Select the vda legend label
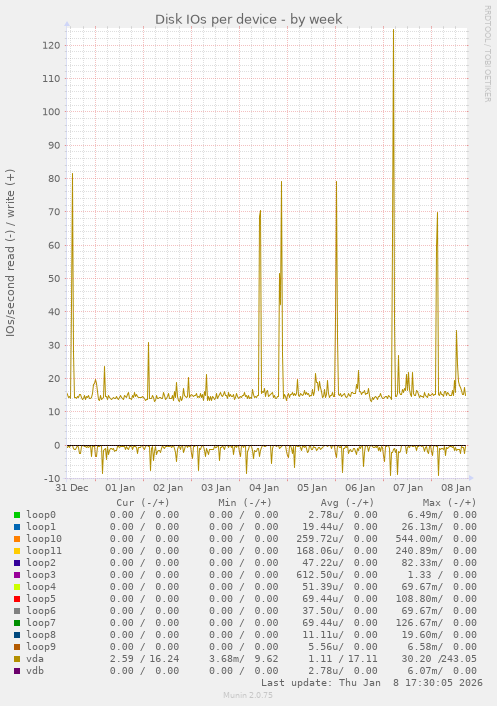The width and height of the screenshot is (497, 706). coord(35,659)
